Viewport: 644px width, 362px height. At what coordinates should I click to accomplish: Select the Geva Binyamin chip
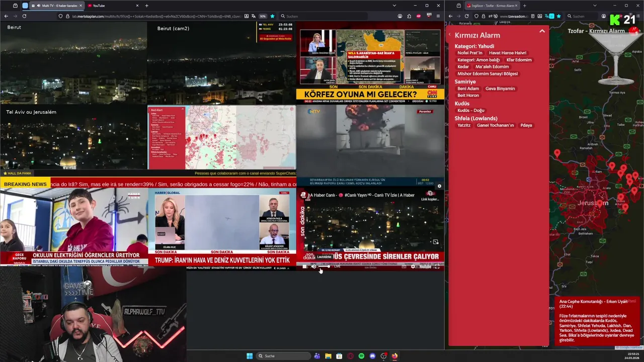coord(500,88)
